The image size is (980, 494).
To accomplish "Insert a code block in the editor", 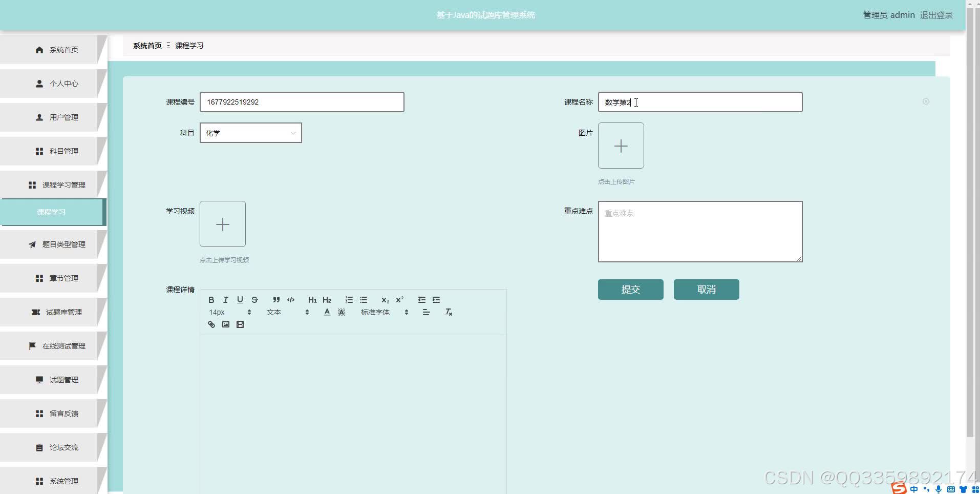I will pos(291,300).
